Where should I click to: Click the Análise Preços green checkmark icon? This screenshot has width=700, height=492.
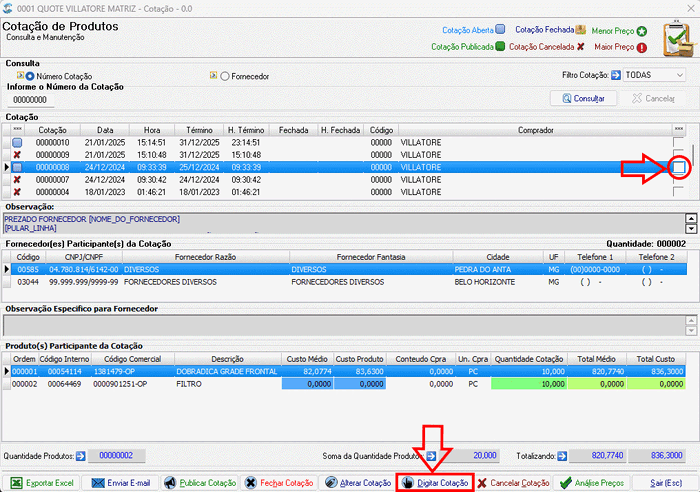566,483
